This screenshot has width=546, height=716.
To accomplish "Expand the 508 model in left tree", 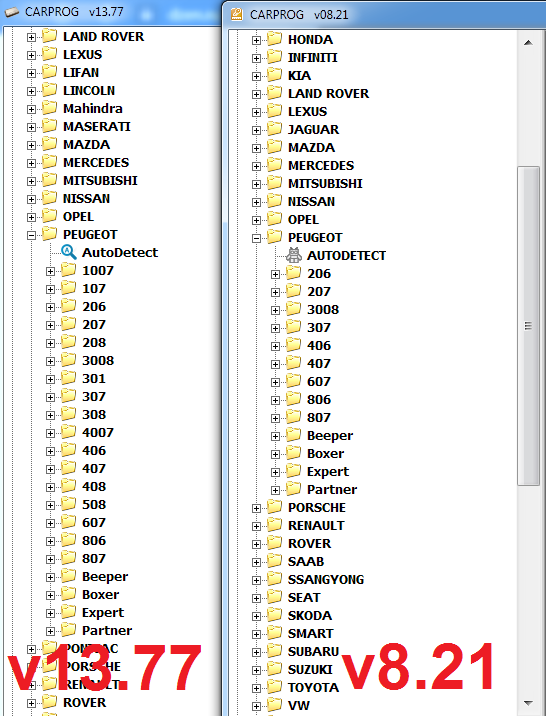I will click(50, 505).
